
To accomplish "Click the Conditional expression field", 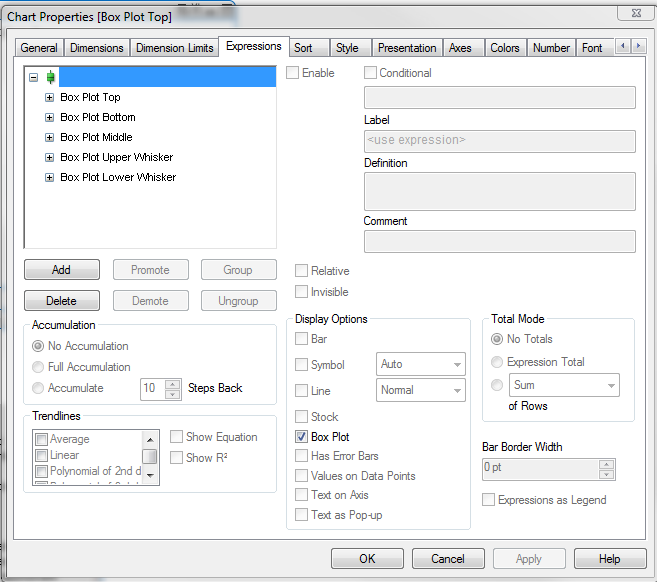I will 500,98.
